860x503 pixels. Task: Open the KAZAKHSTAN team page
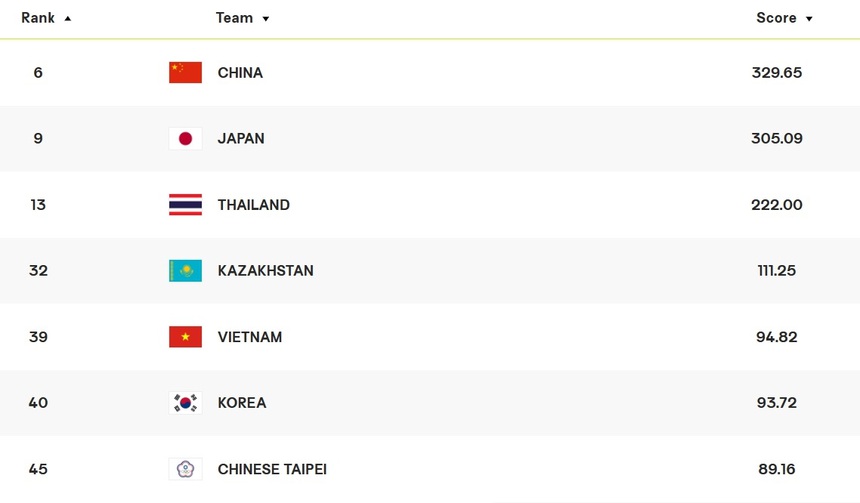tap(265, 271)
